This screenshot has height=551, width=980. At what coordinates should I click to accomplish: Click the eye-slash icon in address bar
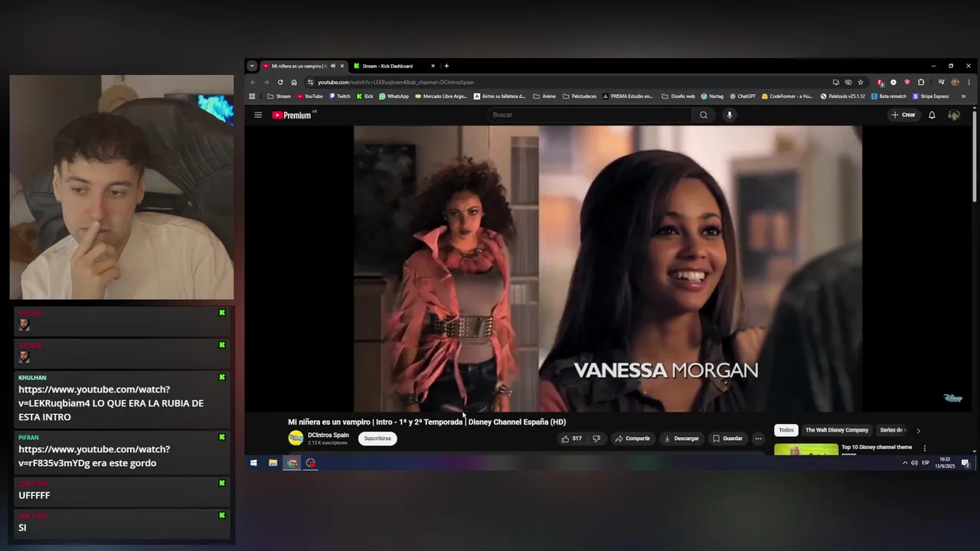[x=848, y=82]
